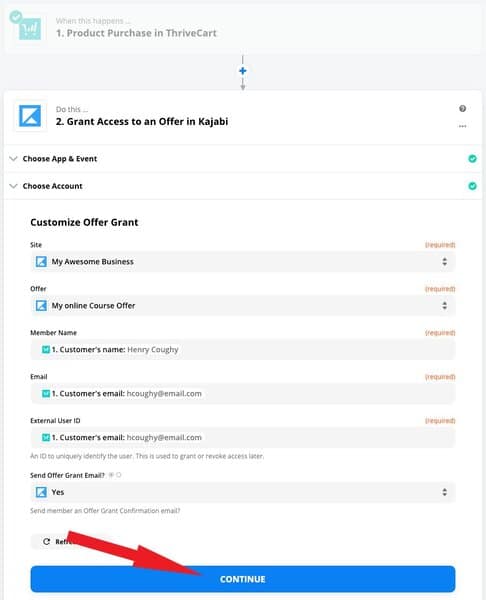Click the ThriveCart icon in Email field
Screen dimensions: 486x600
pos(46,393)
